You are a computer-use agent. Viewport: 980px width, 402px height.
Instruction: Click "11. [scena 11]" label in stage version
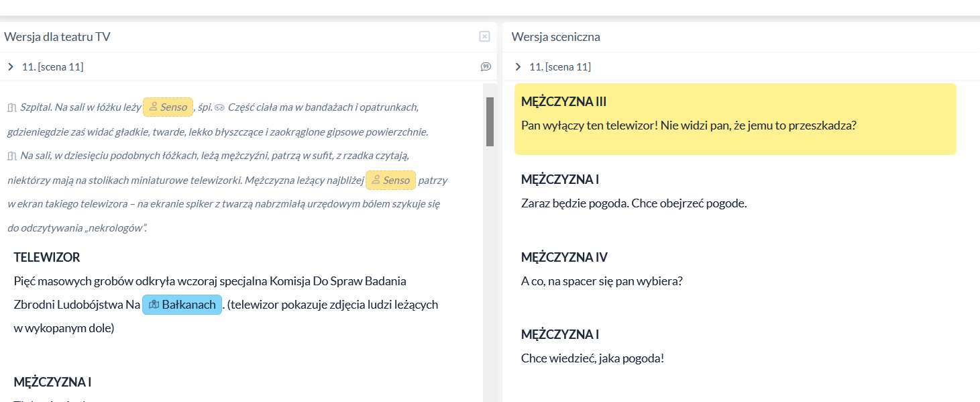click(559, 66)
